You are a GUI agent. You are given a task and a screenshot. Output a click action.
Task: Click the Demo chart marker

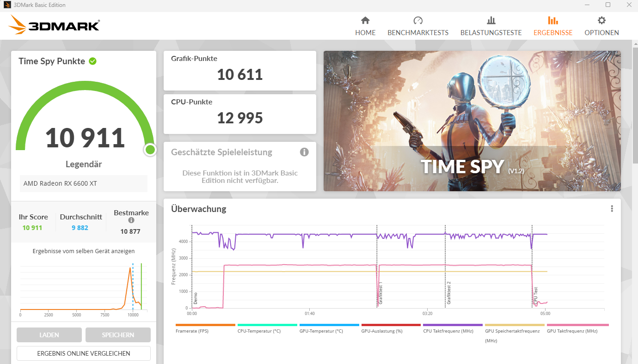[195, 298]
